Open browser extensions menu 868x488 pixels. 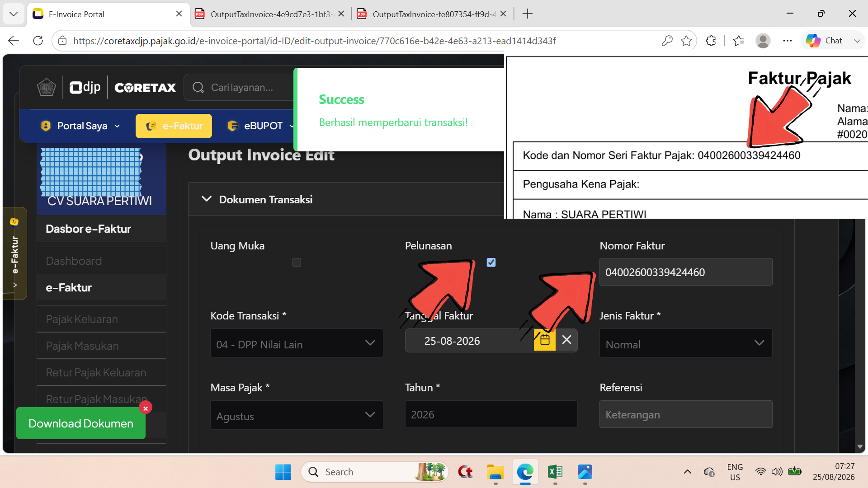click(x=711, y=41)
